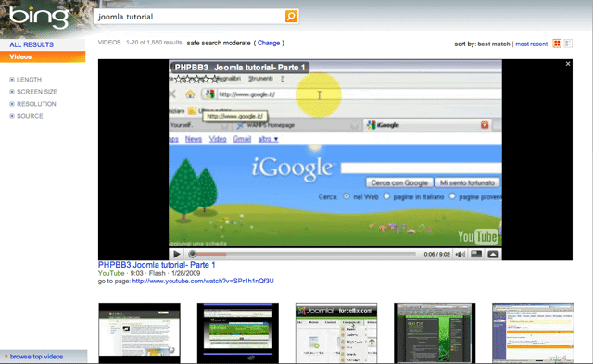Image resolution: width=593 pixels, height=364 pixels.
Task: Switch to list view icon
Action: [568, 44]
